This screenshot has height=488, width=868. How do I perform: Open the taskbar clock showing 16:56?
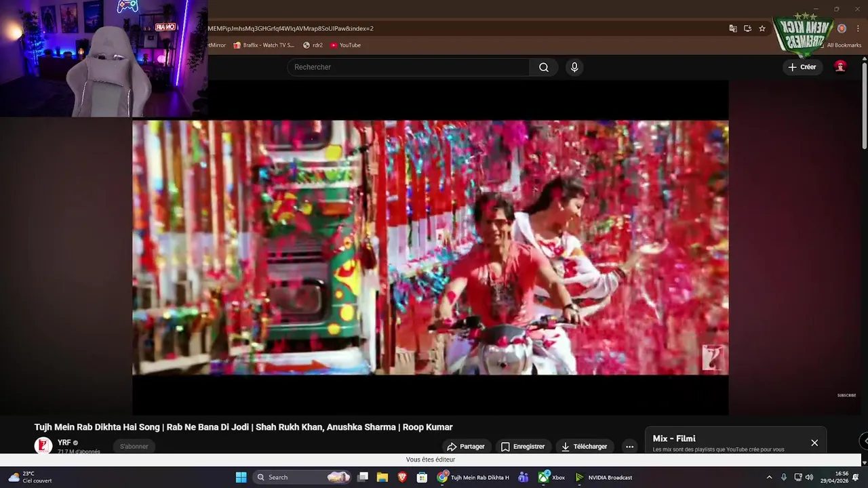click(x=835, y=477)
